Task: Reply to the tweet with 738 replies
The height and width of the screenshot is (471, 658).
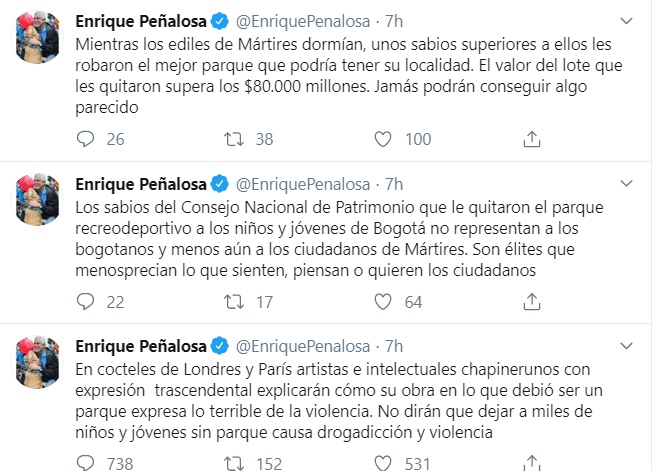Action: point(87,463)
